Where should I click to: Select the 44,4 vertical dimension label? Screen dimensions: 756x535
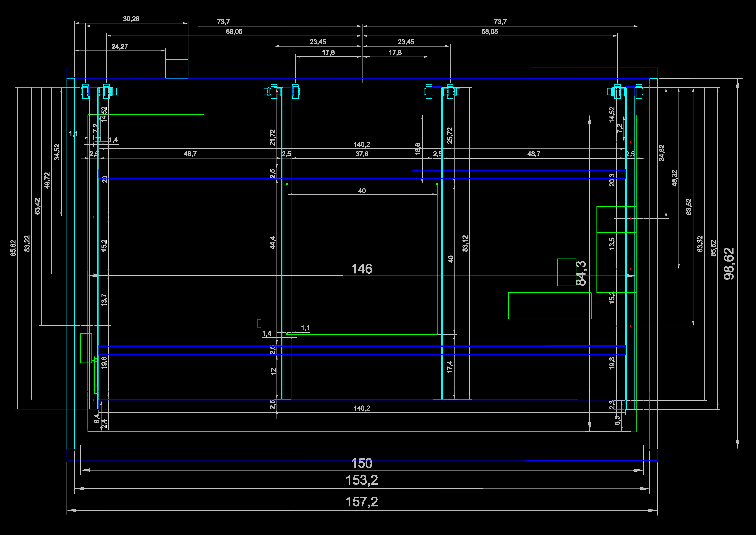click(272, 242)
